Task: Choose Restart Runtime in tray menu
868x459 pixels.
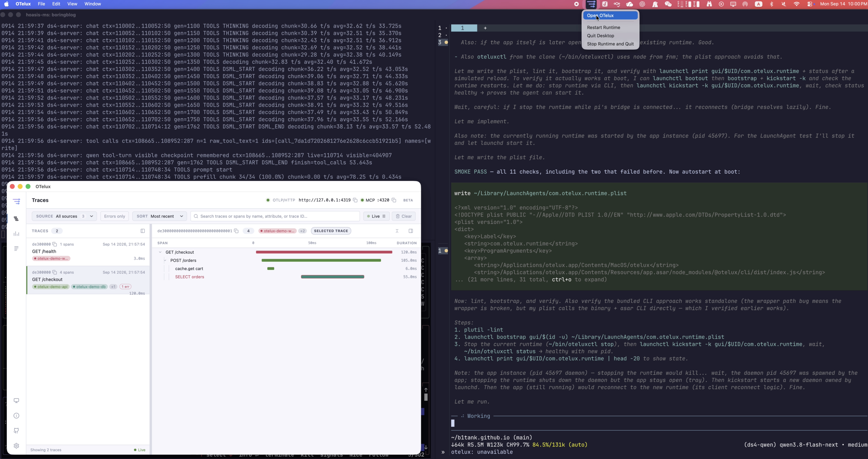Action: tap(604, 28)
